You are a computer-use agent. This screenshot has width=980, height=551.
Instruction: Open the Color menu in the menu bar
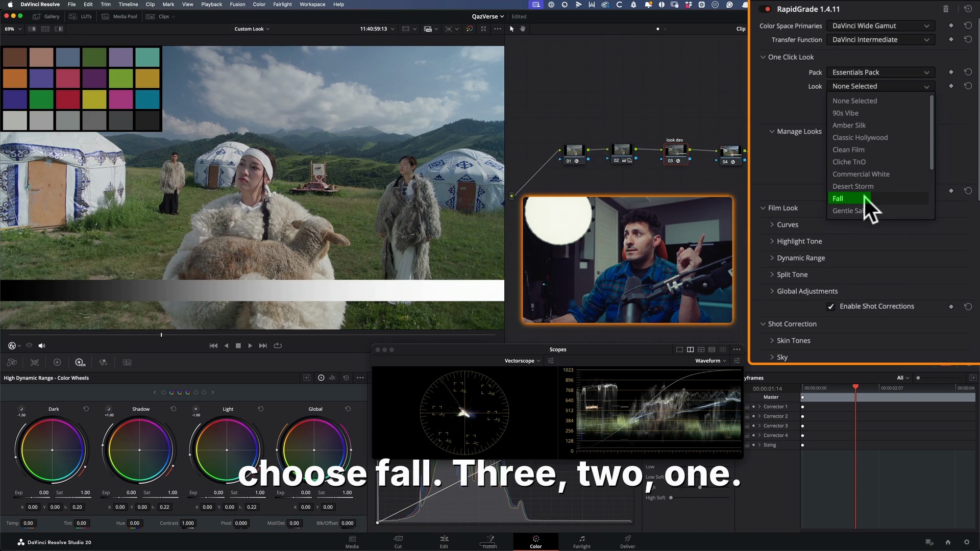[x=259, y=4]
